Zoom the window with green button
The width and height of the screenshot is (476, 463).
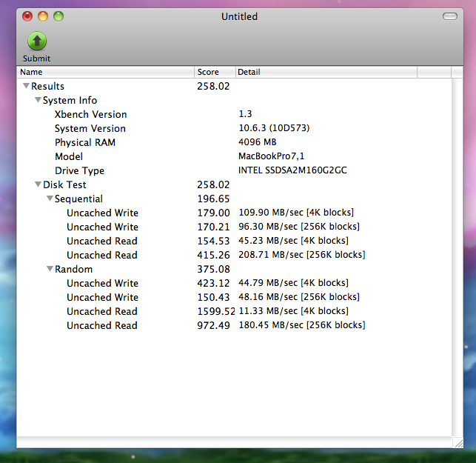[x=58, y=16]
